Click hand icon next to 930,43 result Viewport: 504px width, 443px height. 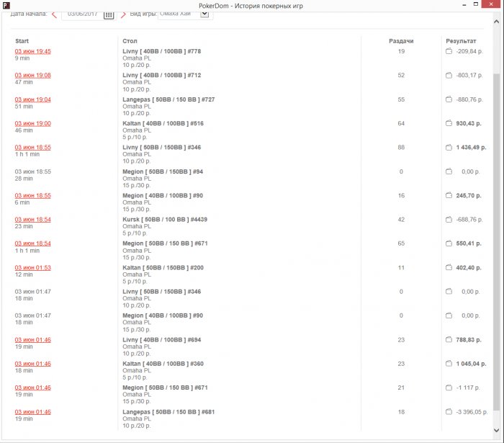click(x=449, y=124)
